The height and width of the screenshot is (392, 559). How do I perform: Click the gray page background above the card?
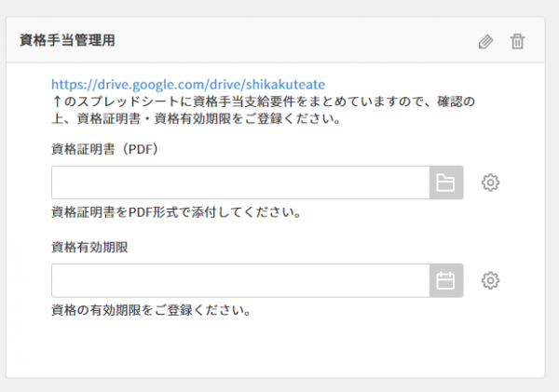coord(279,7)
